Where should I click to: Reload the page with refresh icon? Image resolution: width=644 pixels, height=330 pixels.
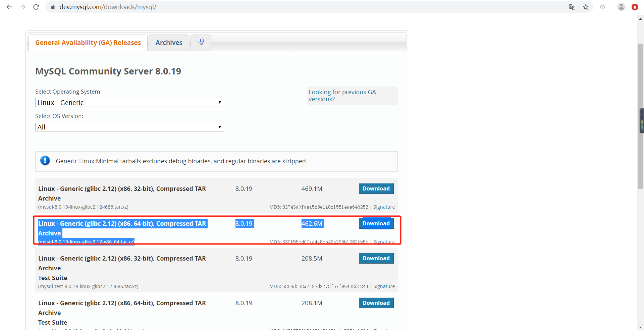pos(36,7)
